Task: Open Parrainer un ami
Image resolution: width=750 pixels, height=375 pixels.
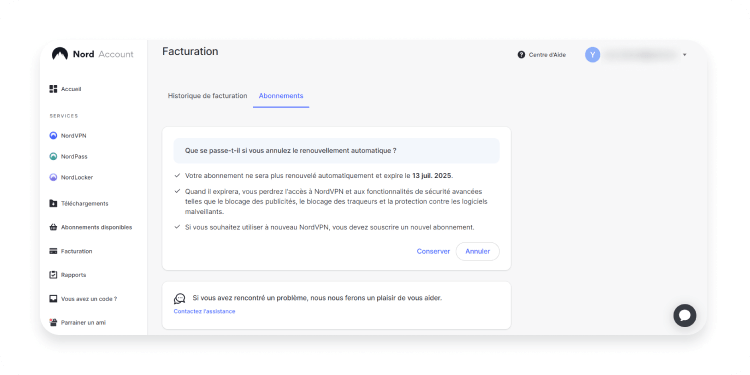Action: 77,323
